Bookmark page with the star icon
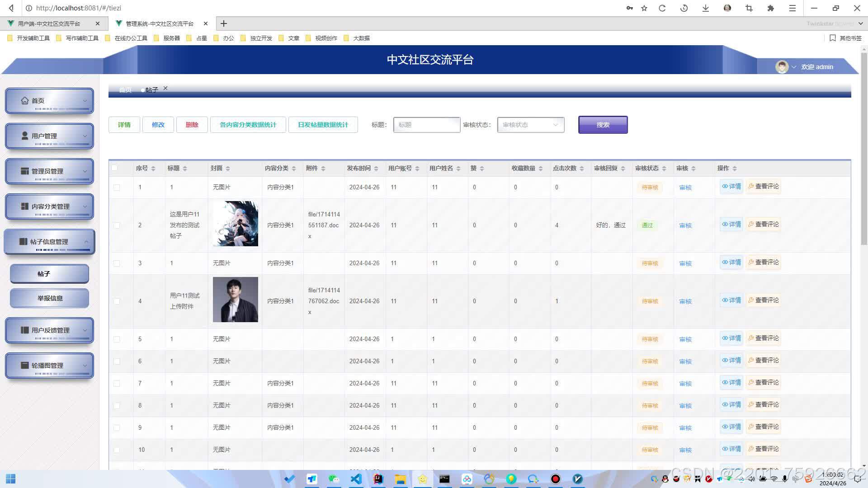The image size is (868, 488). [644, 8]
